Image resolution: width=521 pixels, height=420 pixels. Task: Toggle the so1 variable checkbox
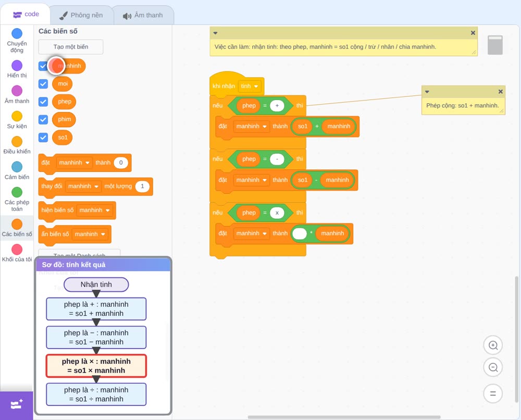click(43, 138)
